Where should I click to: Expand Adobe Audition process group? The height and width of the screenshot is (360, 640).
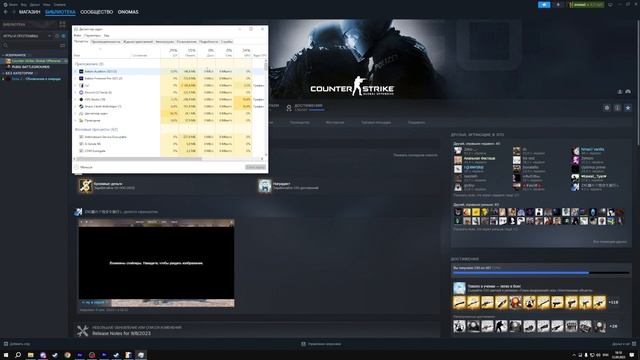click(x=76, y=71)
